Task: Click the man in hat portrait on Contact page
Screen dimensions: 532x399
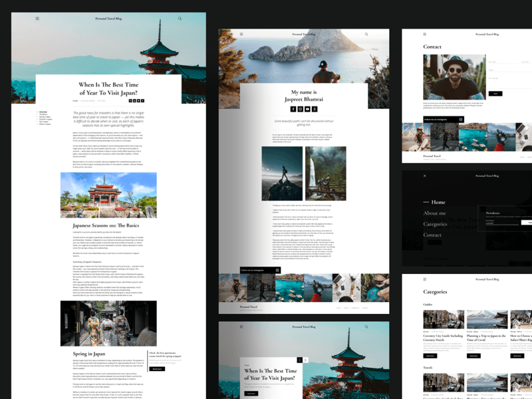Action: coord(454,77)
